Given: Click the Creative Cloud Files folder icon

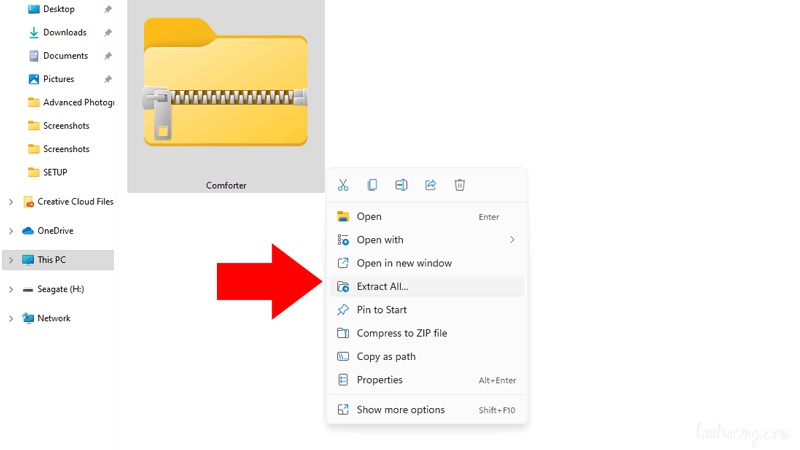Looking at the screenshot, I should point(29,202).
